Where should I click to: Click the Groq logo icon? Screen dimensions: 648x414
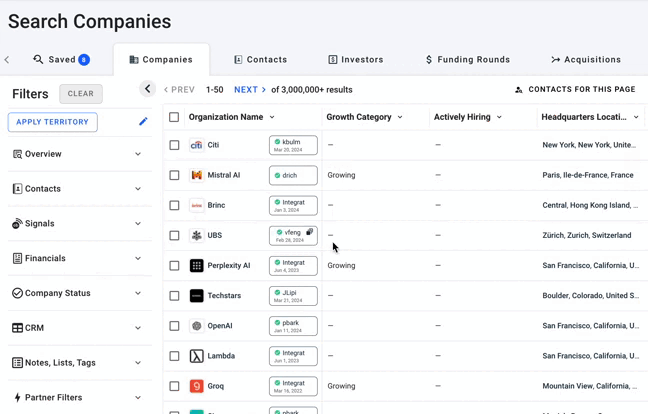click(x=197, y=386)
